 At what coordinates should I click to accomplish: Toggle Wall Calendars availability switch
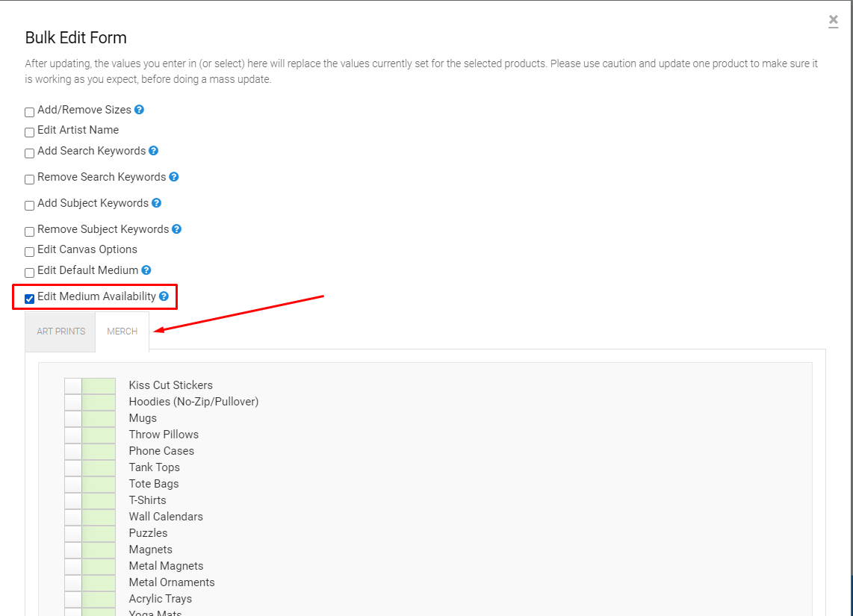[x=90, y=517]
